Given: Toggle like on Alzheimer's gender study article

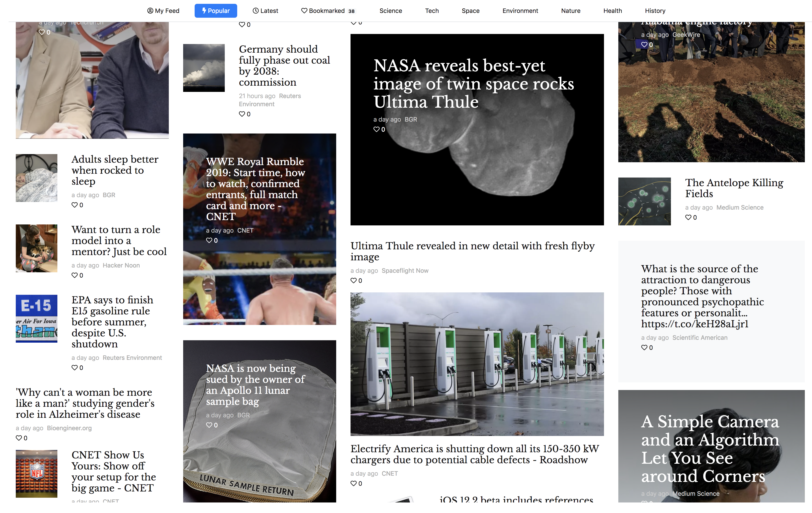Looking at the screenshot, I should (19, 438).
